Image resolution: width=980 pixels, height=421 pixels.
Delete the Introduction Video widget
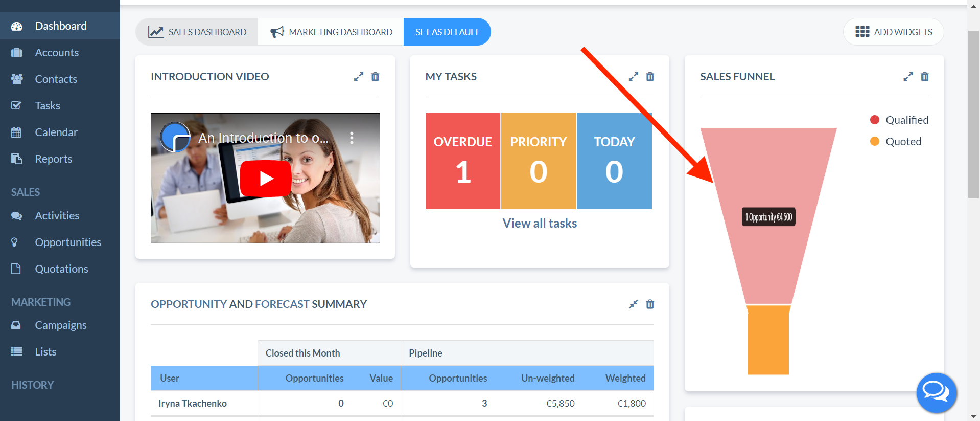point(375,77)
